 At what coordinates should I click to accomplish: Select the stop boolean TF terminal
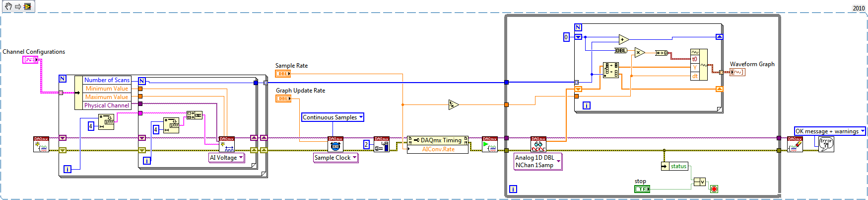642,189
